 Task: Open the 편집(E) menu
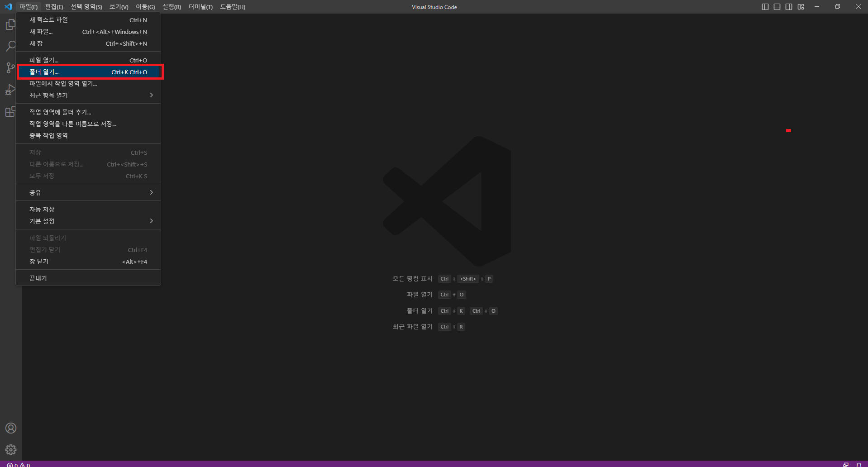[54, 7]
